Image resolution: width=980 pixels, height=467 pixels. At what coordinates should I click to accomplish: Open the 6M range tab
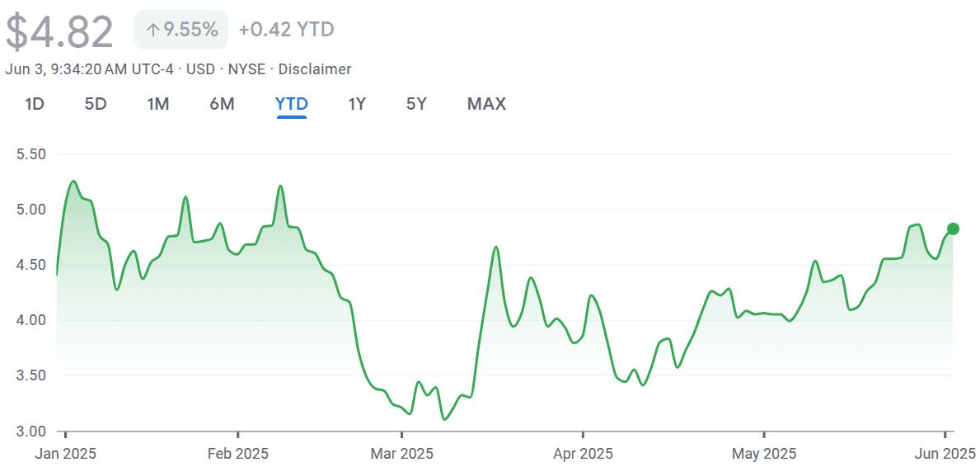[x=222, y=104]
